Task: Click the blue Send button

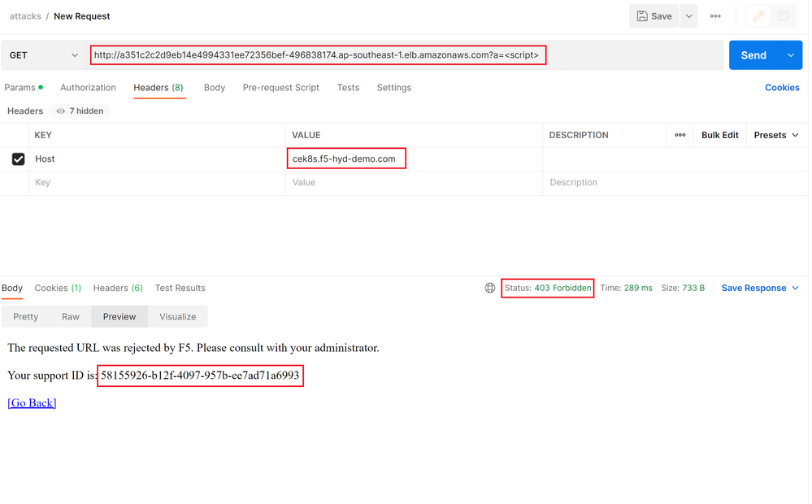Action: (x=754, y=55)
